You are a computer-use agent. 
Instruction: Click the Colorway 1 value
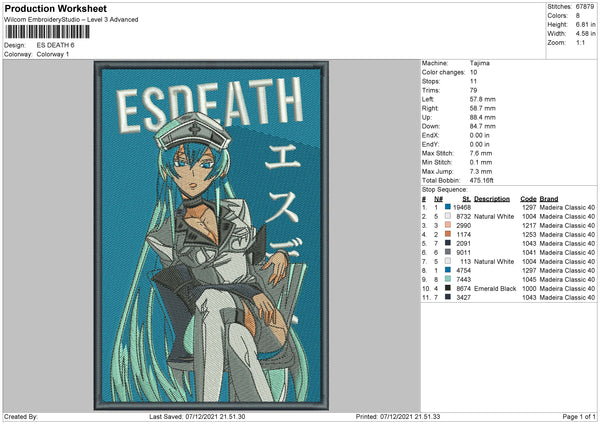point(53,54)
